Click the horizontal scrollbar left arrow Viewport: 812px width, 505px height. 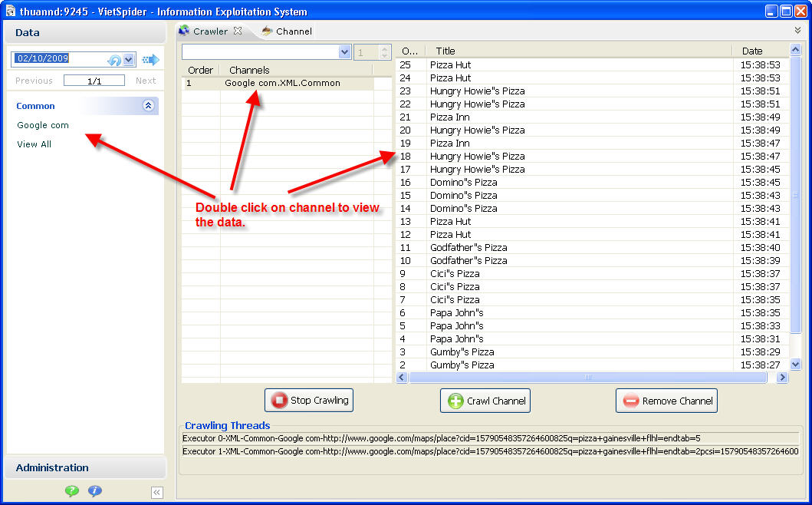click(x=402, y=378)
